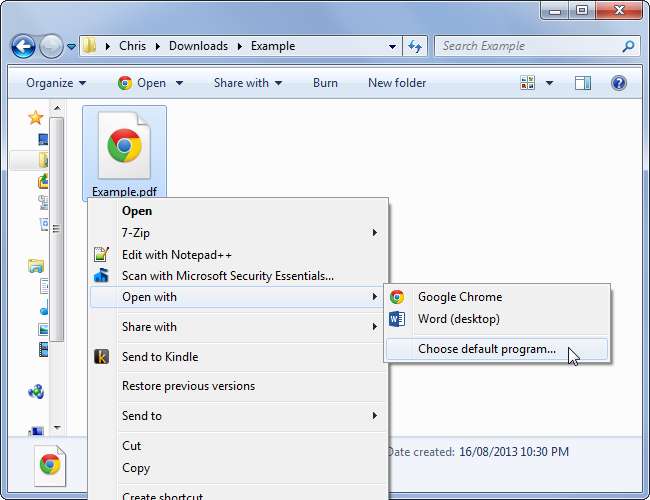Image resolution: width=650 pixels, height=500 pixels.
Task: Click the Help question mark icon
Action: (x=618, y=83)
